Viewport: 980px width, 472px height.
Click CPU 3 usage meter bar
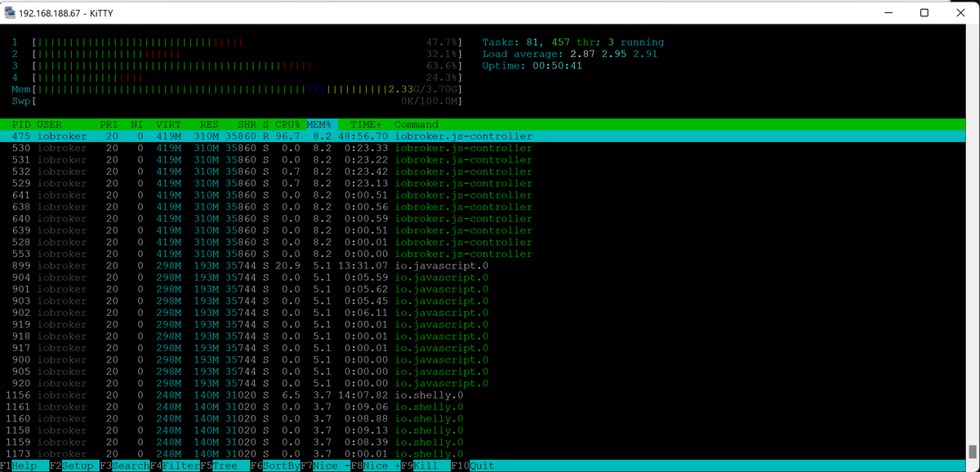(247, 65)
